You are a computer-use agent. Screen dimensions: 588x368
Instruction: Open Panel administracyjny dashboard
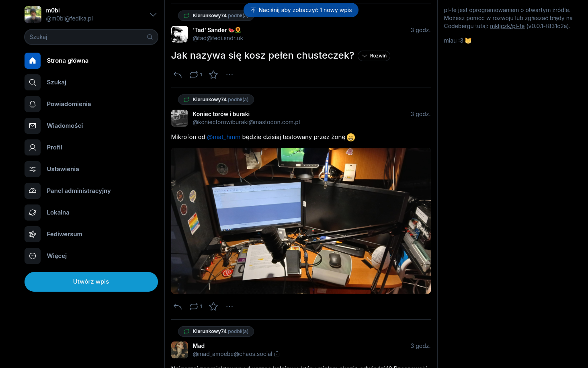78,191
